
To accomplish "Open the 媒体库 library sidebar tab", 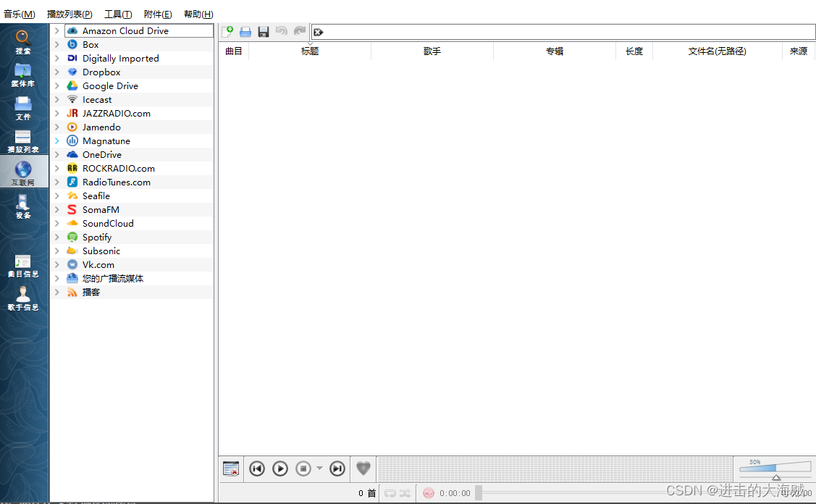I will (23, 75).
